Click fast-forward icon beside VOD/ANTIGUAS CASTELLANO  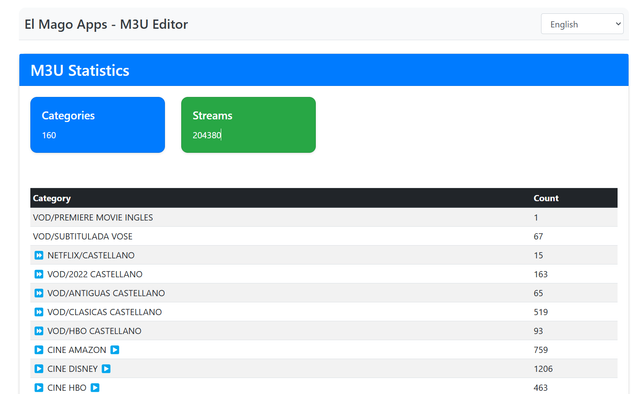click(x=39, y=293)
